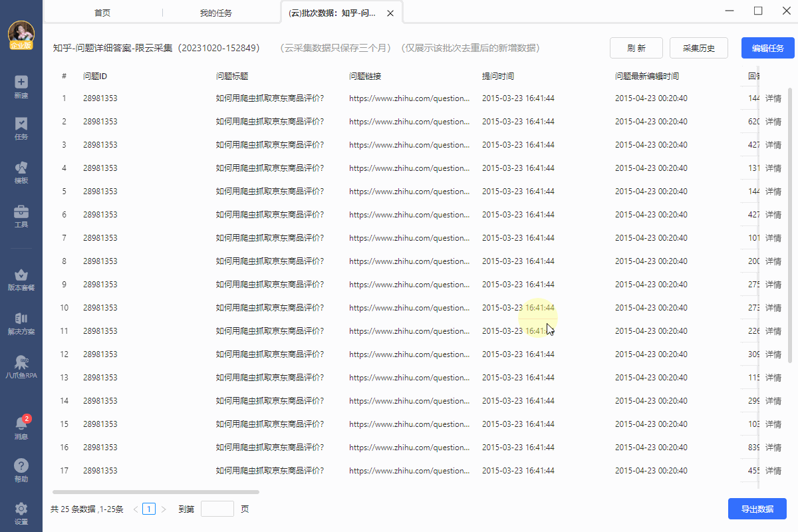Click the vertical scrollbar of the data table
The image size is (798, 532).
790,226
